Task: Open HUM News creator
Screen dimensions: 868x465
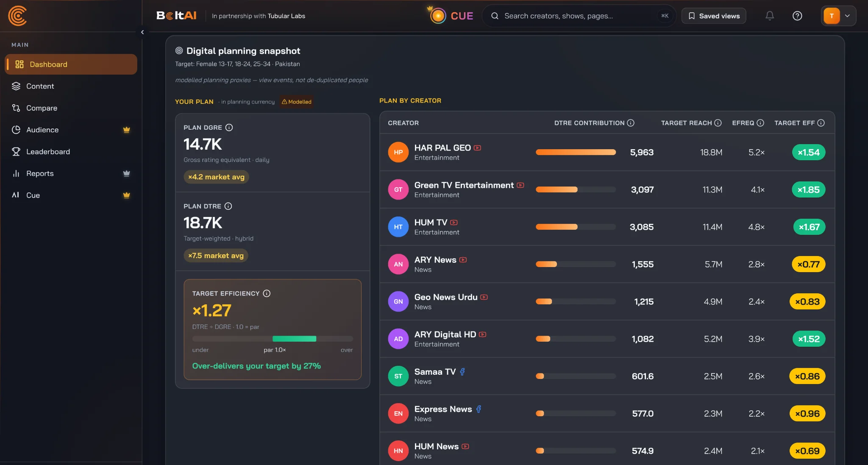Action: coord(437,446)
